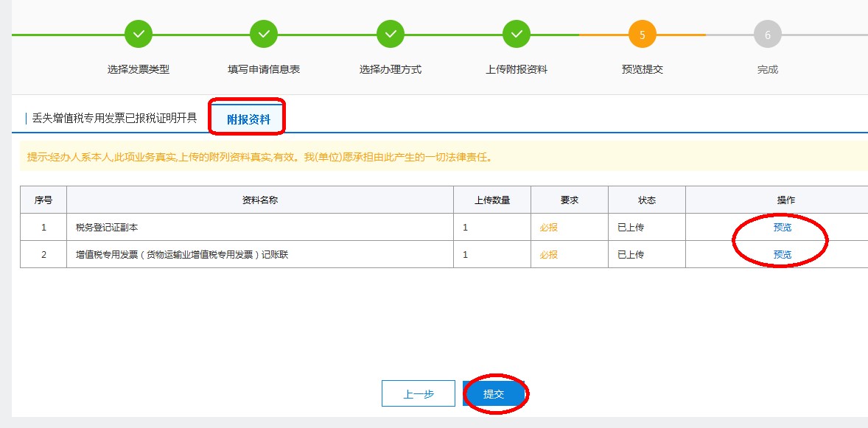The height and width of the screenshot is (428, 868).
Task: Click the 完成 step label
Action: pos(768,69)
